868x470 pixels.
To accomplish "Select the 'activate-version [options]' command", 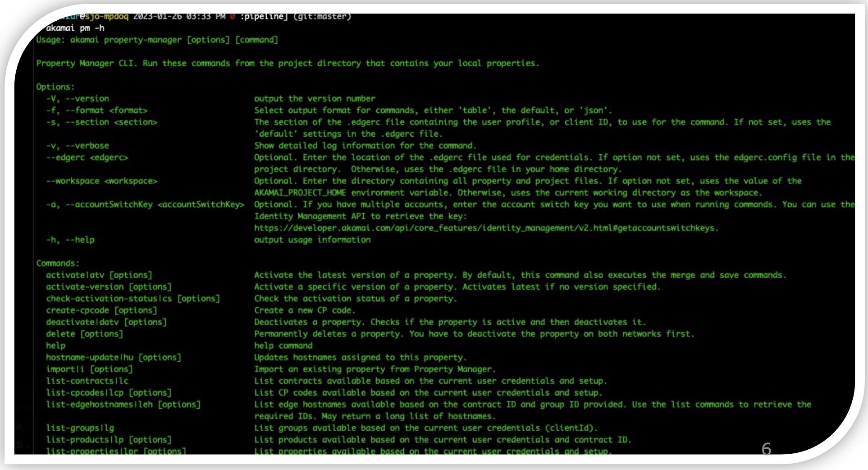I will click(x=109, y=286).
